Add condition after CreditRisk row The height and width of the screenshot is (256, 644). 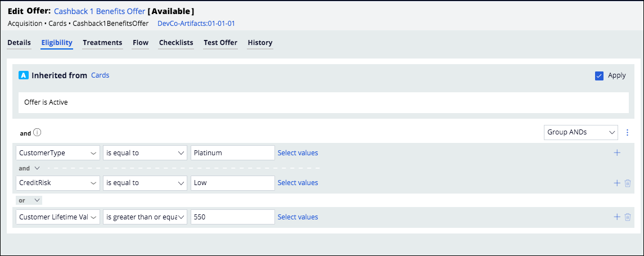tap(617, 183)
